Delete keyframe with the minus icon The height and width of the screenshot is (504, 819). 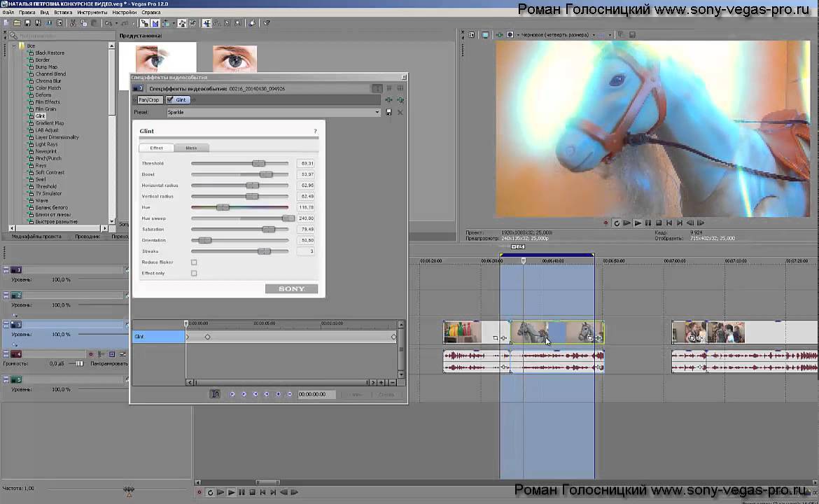(289, 394)
